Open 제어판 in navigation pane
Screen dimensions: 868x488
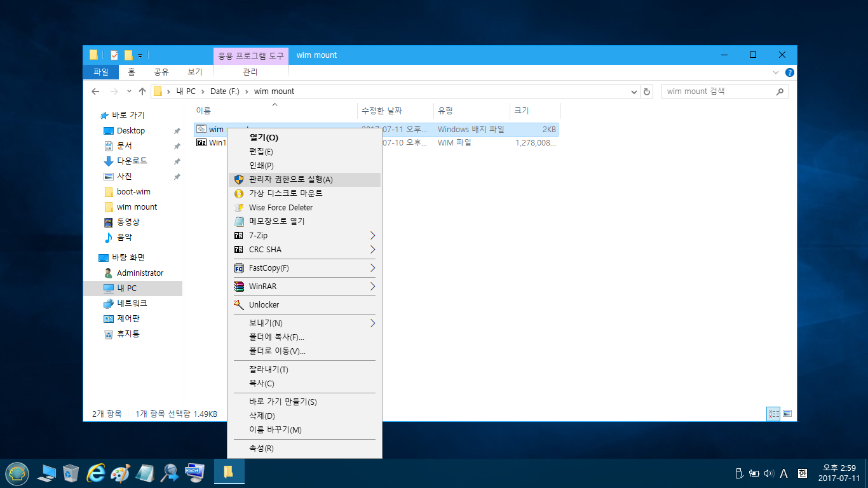(x=128, y=318)
